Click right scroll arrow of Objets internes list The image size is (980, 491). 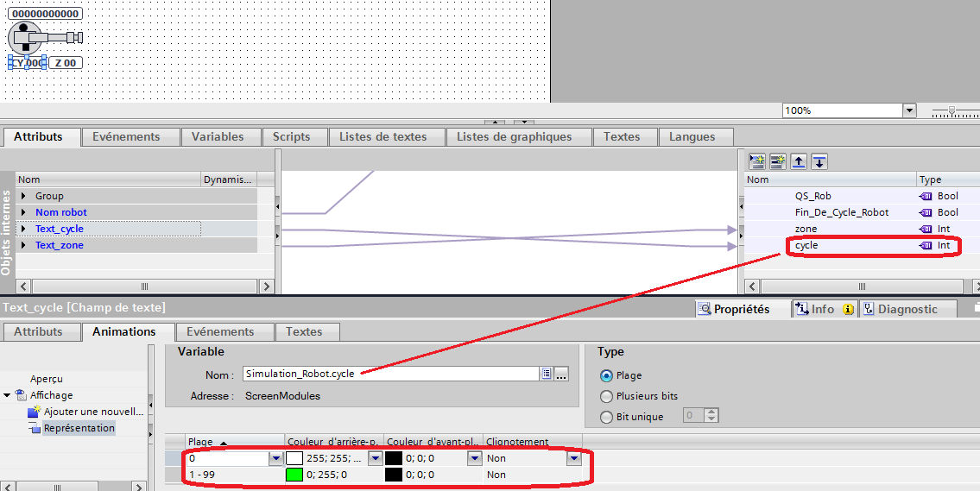[267, 286]
